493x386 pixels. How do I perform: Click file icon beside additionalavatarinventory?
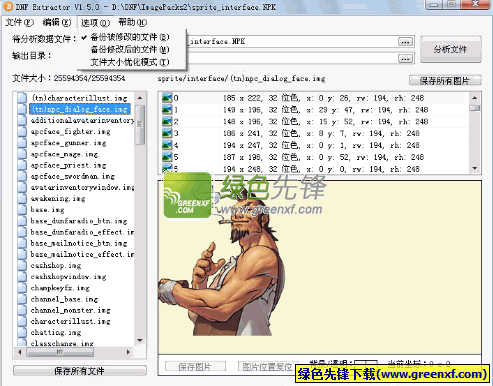22,120
